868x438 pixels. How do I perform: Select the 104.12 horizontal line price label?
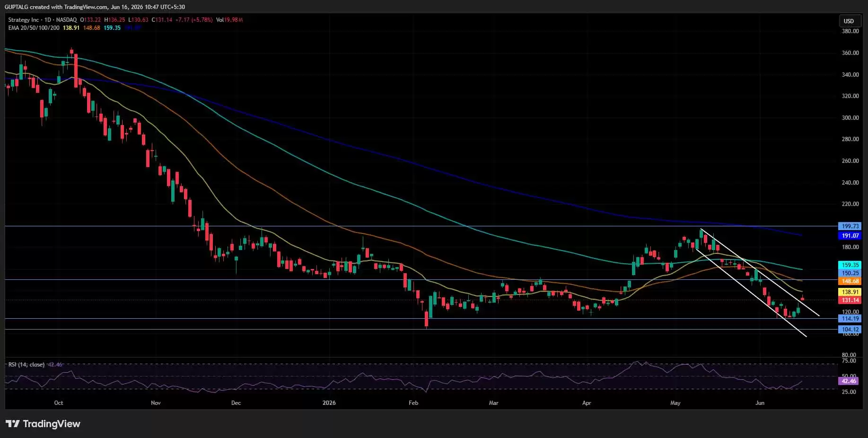point(850,330)
